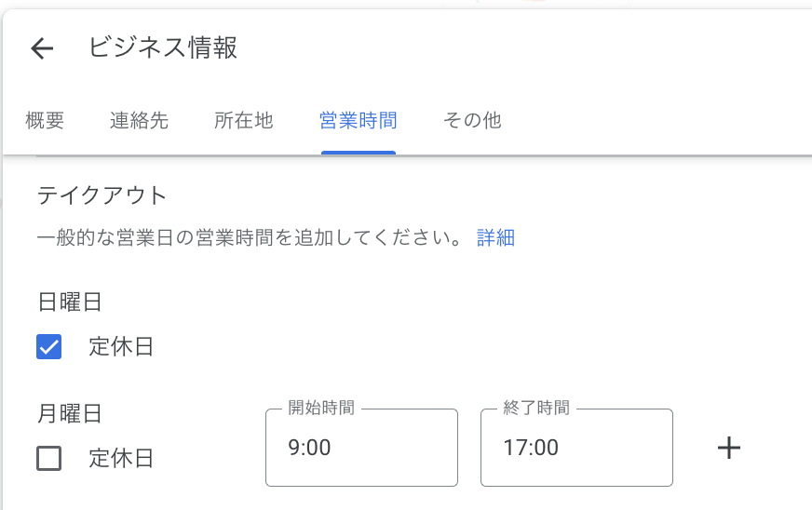Click the 日曜日 day label
The height and width of the screenshot is (510, 812).
69,302
